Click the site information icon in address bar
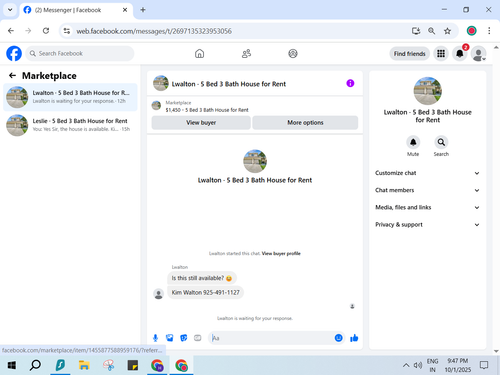The height and width of the screenshot is (375, 500). 67,31
